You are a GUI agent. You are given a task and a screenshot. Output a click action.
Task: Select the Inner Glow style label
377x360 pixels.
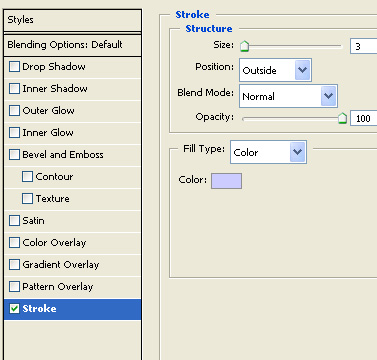[x=48, y=133]
